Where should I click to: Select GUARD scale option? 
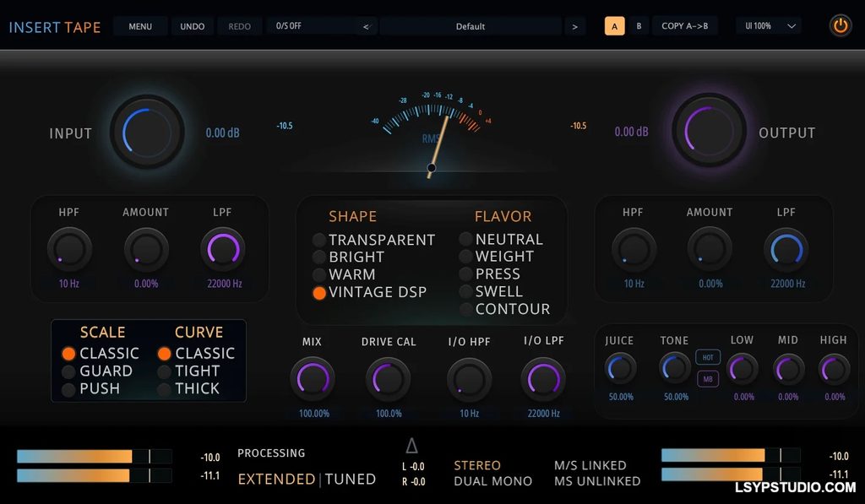point(97,371)
